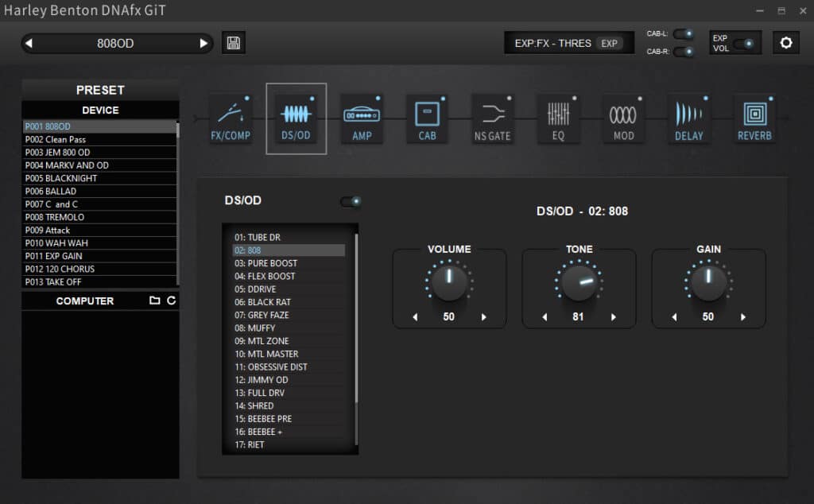Click the GAIN knob
Screen dimensions: 814x504
coord(708,283)
